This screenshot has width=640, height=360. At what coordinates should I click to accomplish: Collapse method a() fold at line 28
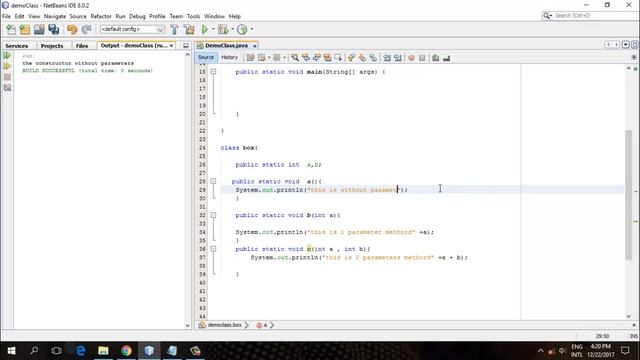(213, 181)
